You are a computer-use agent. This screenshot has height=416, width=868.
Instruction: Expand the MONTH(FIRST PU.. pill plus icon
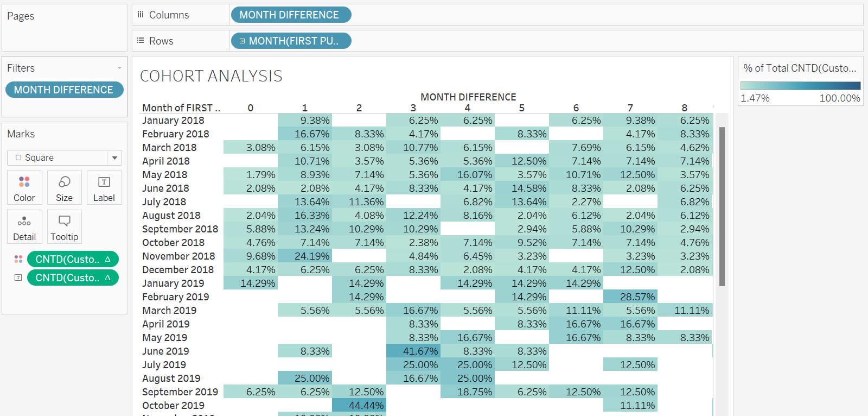click(x=242, y=41)
